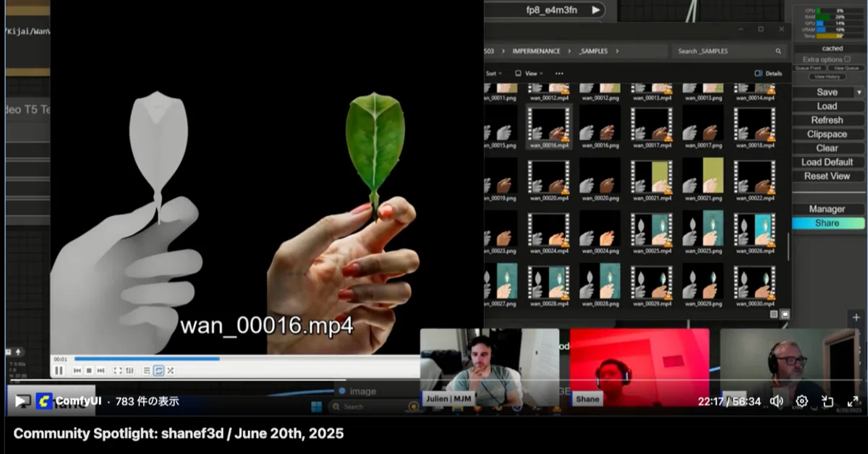Open the Sort dropdown in file explorer
Image resolution: width=868 pixels, height=454 pixels.
[x=493, y=73]
